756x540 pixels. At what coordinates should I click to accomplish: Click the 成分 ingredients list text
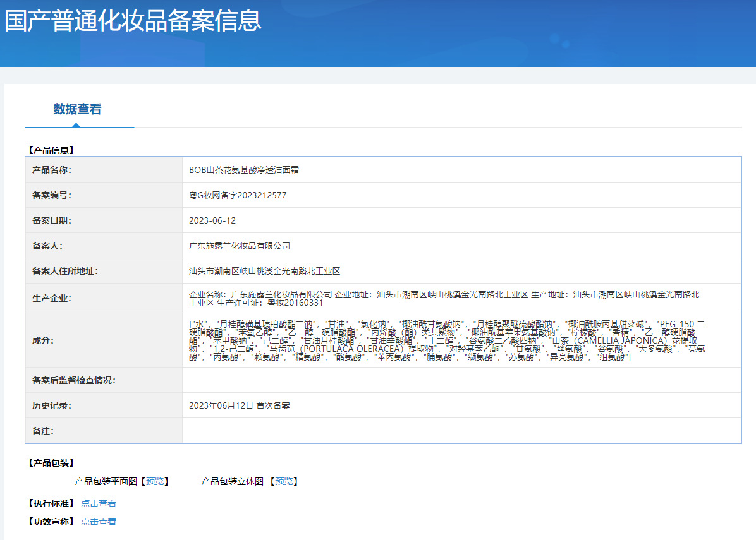pos(447,340)
